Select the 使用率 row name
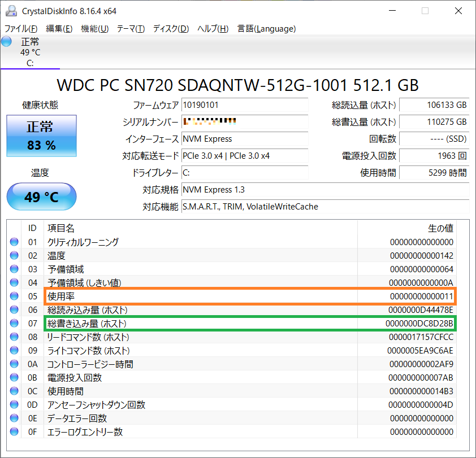The width and height of the screenshot is (476, 458). point(60,296)
